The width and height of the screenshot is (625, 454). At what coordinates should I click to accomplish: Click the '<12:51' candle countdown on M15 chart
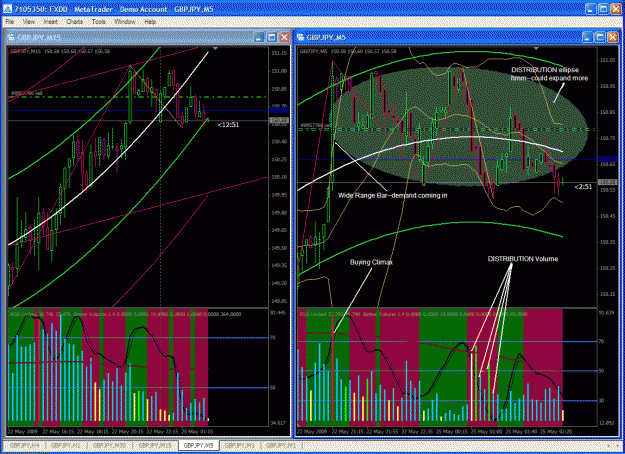pyautogui.click(x=228, y=125)
